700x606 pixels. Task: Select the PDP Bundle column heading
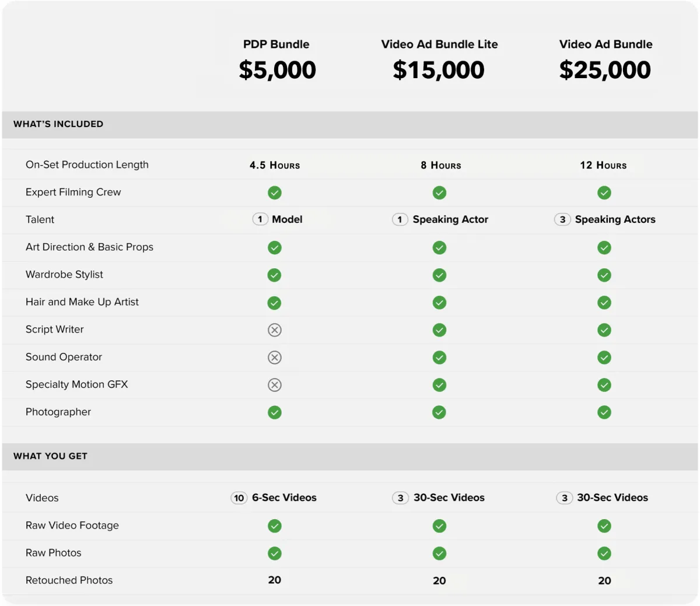pos(276,44)
